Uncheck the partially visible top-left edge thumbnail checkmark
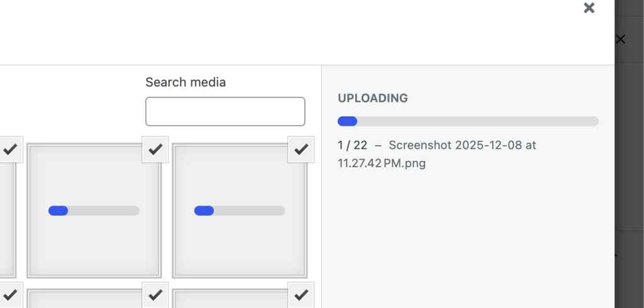644x308 pixels. pyautogui.click(x=10, y=150)
